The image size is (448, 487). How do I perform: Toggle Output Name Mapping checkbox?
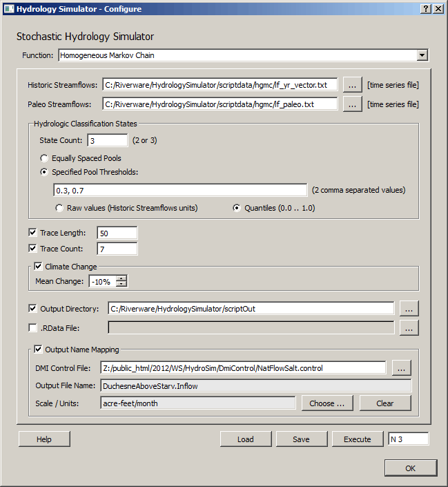point(38,350)
